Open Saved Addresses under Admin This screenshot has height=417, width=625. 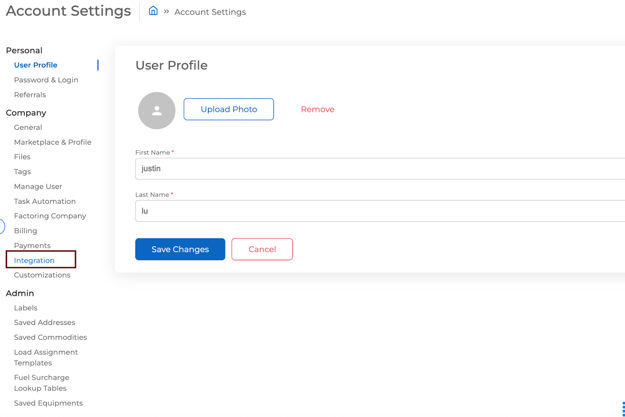44,322
